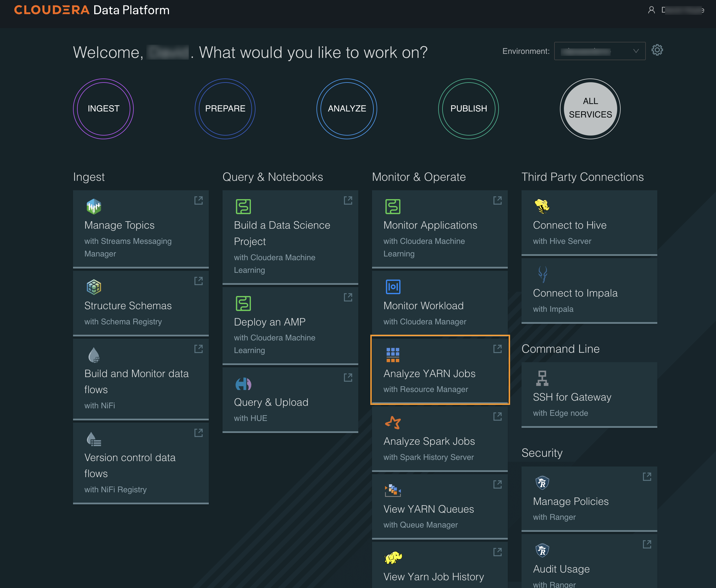Click 'with Queue Manager' subtitle
This screenshot has height=588, width=716.
pos(420,525)
